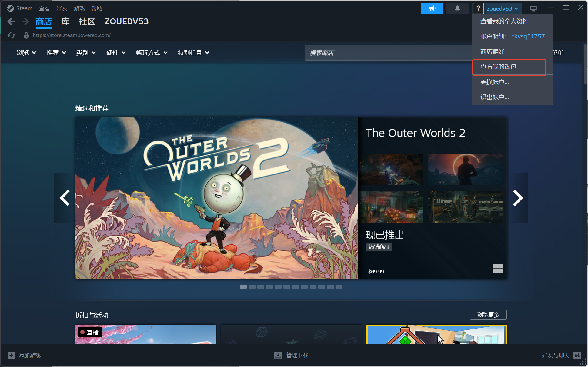Select the fifth carousel page indicator
The height and width of the screenshot is (367, 588).
(278, 287)
